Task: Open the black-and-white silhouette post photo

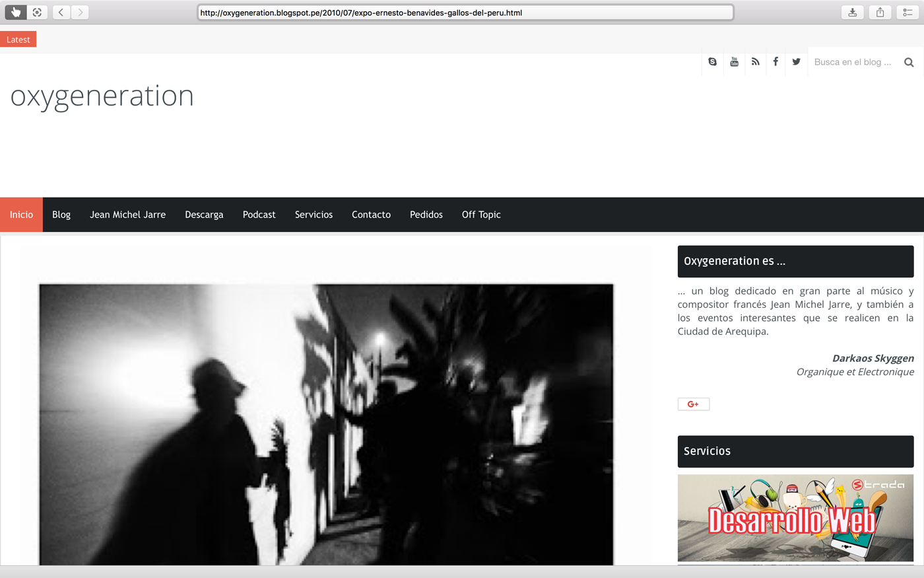Action: click(x=326, y=425)
